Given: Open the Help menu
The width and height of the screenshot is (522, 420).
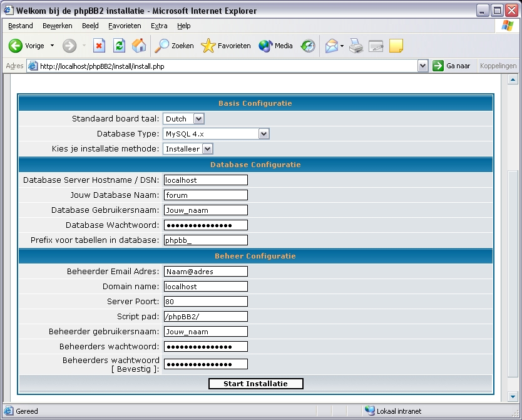Looking at the screenshot, I should [184, 26].
